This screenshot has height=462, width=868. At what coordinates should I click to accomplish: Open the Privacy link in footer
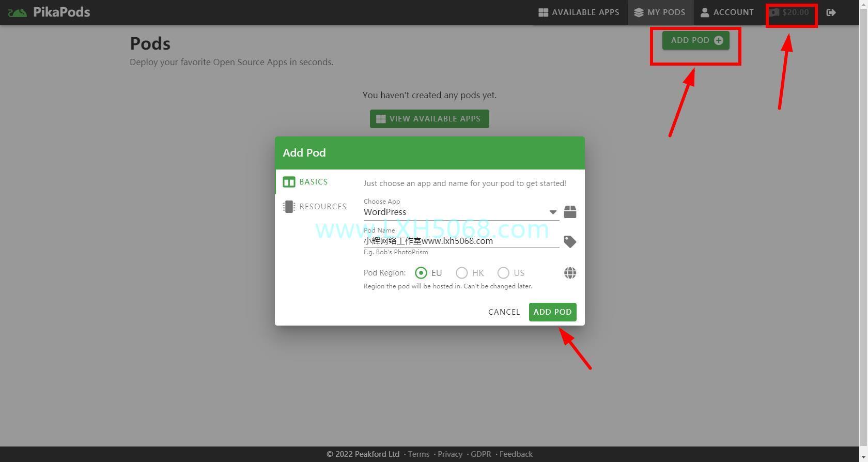coord(450,454)
